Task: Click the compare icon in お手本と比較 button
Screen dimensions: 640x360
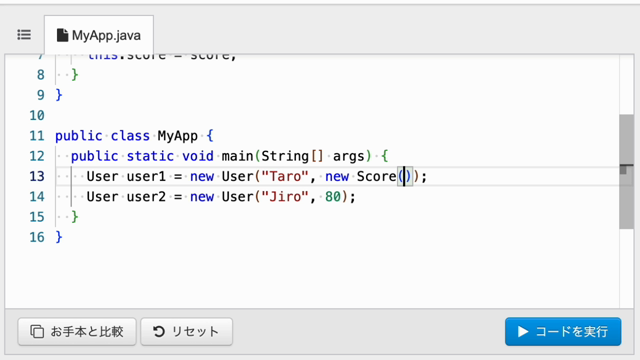Action: point(37,331)
